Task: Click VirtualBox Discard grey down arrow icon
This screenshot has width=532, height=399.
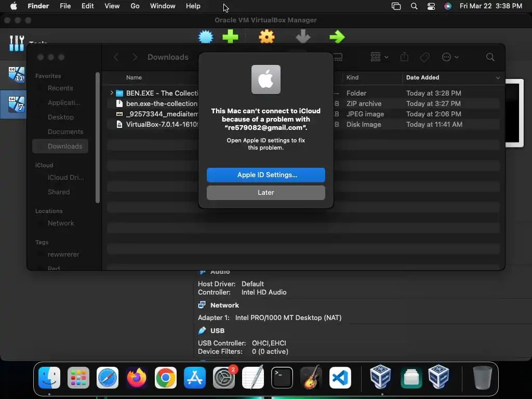Action: [x=303, y=37]
